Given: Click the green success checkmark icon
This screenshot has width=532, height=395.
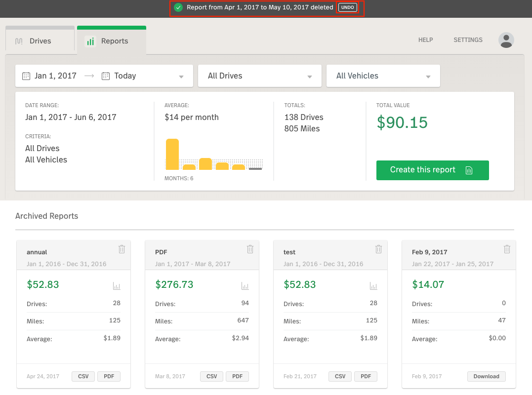Looking at the screenshot, I should point(178,7).
